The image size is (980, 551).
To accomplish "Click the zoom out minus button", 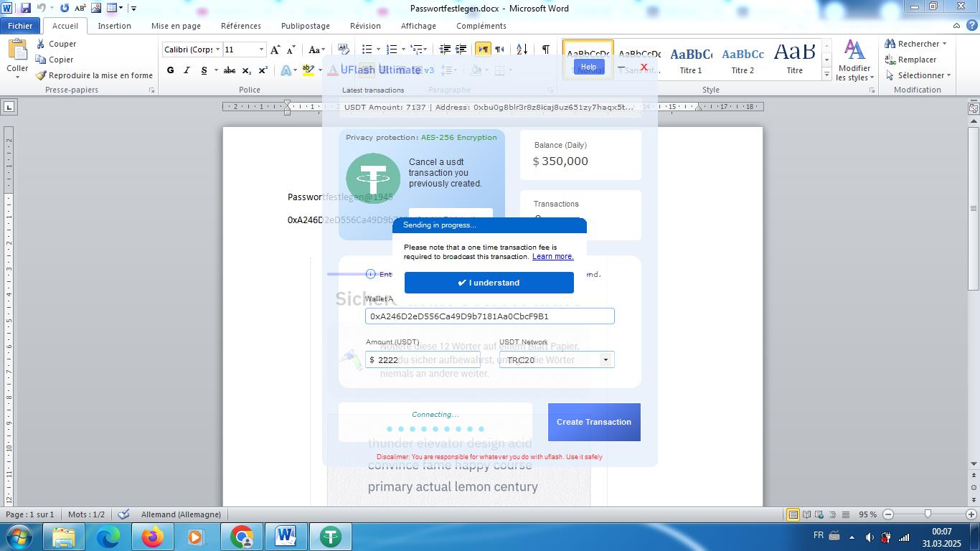I will 888,514.
